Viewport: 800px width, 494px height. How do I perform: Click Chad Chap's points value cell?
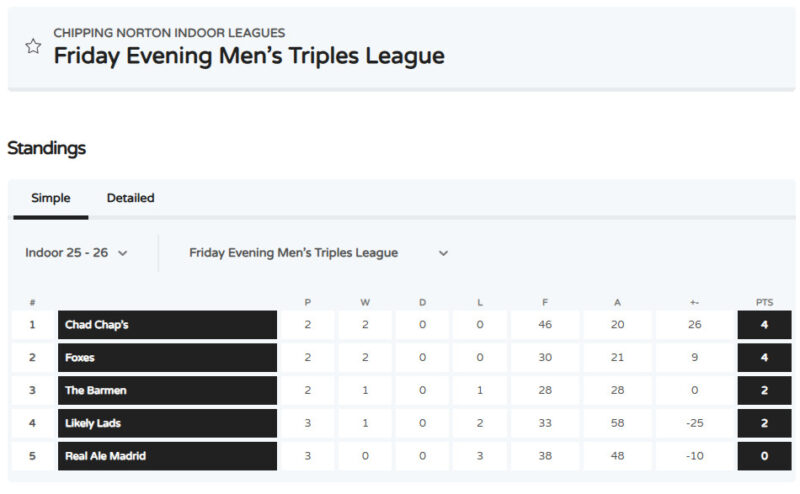pyautogui.click(x=764, y=325)
